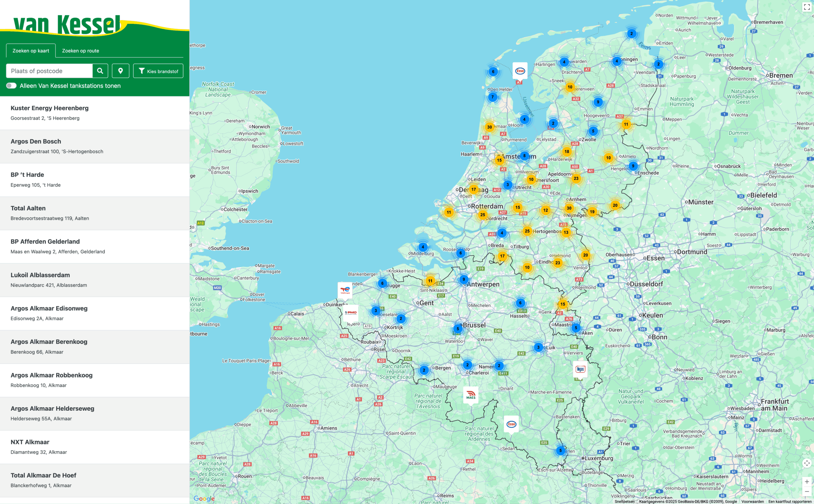Open the cluster of 30 near Nijmegen

click(x=569, y=208)
